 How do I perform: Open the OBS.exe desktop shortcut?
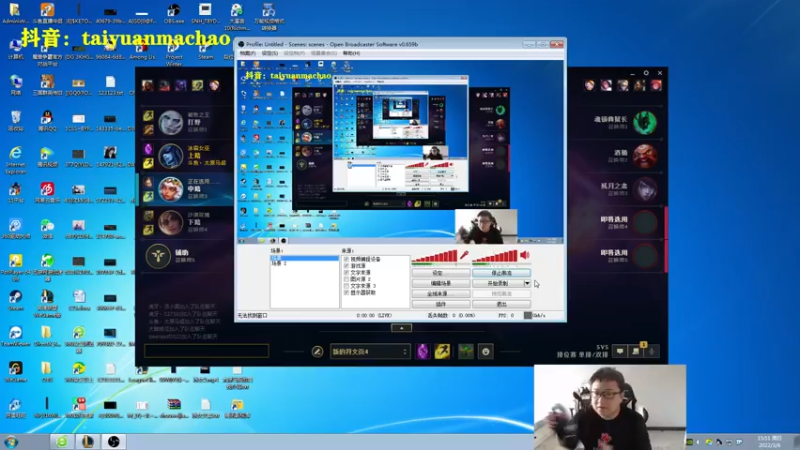pos(173,12)
